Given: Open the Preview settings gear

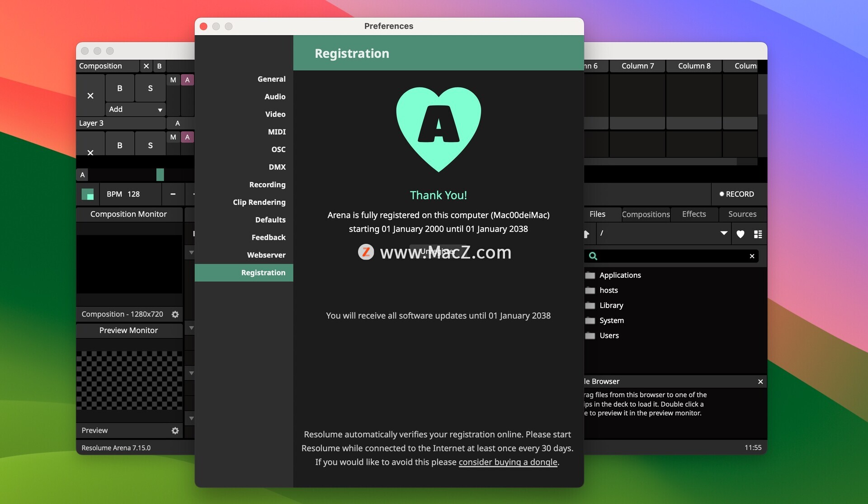Looking at the screenshot, I should coord(175,431).
